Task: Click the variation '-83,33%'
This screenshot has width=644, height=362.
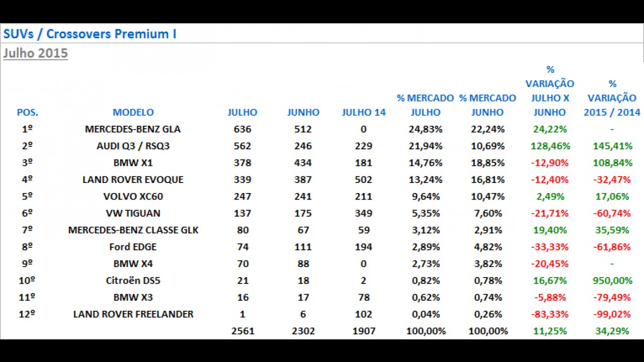Action: pyautogui.click(x=549, y=314)
